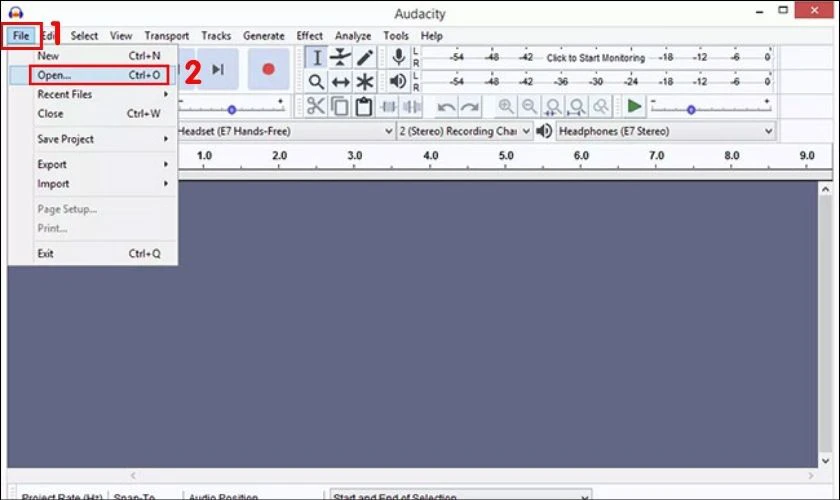The image size is (840, 500).
Task: Click the Paste clipboard icon
Action: click(x=364, y=106)
